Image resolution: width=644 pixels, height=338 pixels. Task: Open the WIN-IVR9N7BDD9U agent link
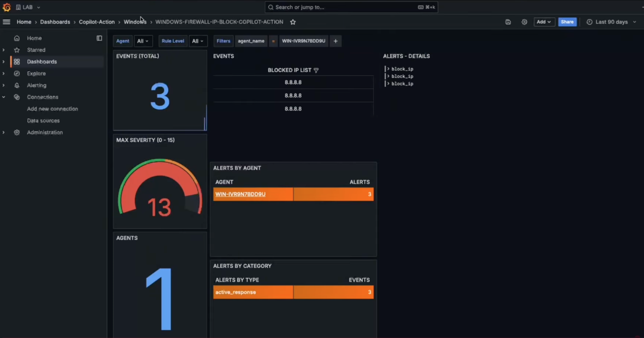click(x=240, y=194)
